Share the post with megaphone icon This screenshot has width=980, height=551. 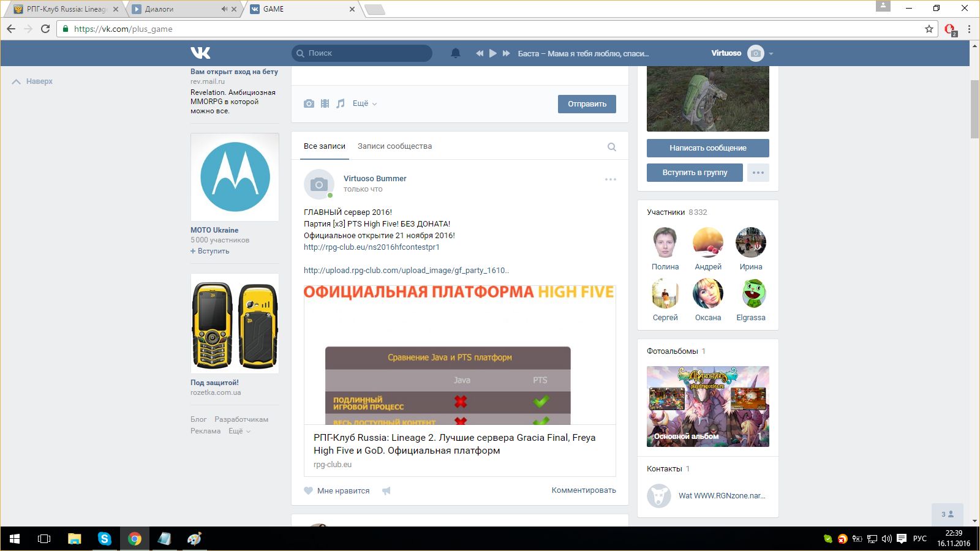(x=386, y=491)
